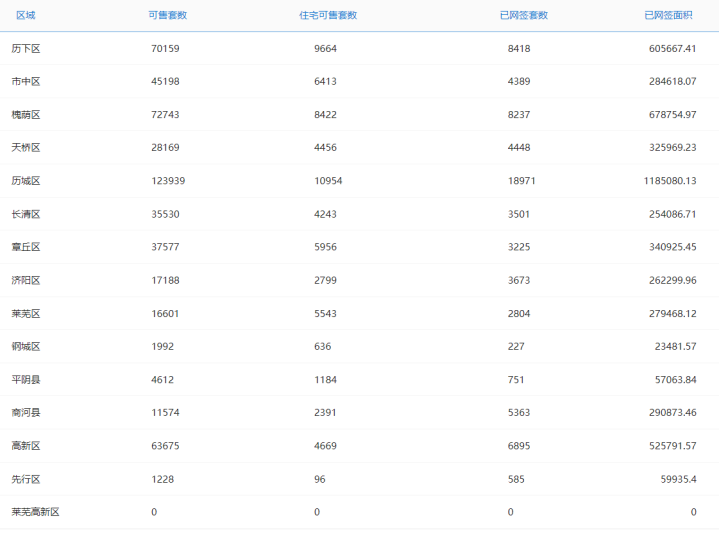
Task: Select the 市中区 row label
Action: pos(26,82)
